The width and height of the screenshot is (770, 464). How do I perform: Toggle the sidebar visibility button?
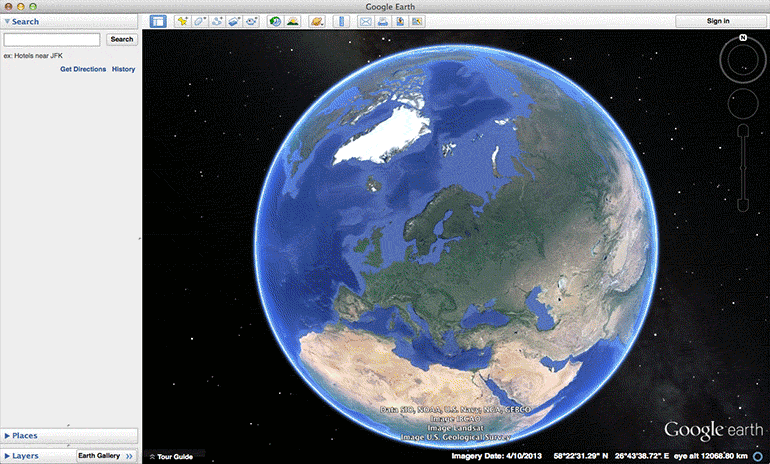158,21
